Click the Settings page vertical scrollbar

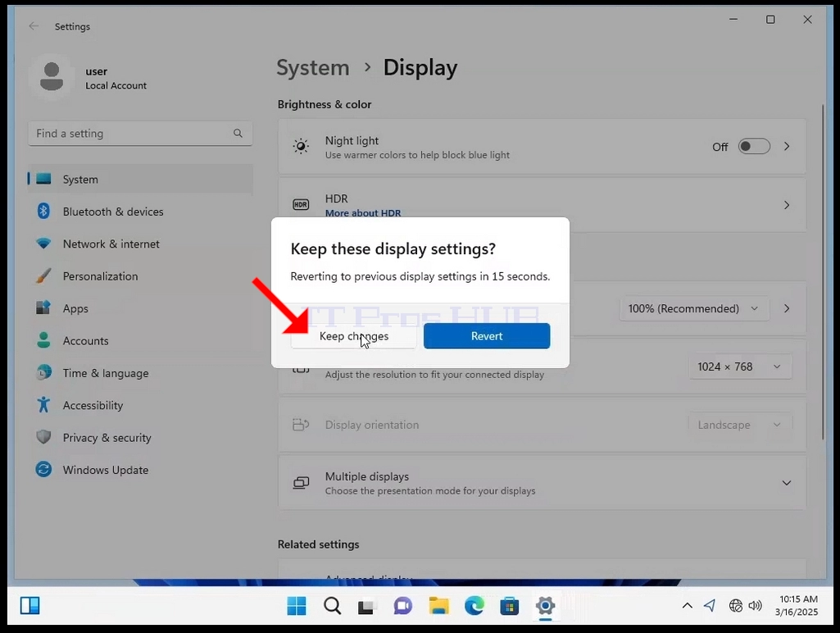823,272
